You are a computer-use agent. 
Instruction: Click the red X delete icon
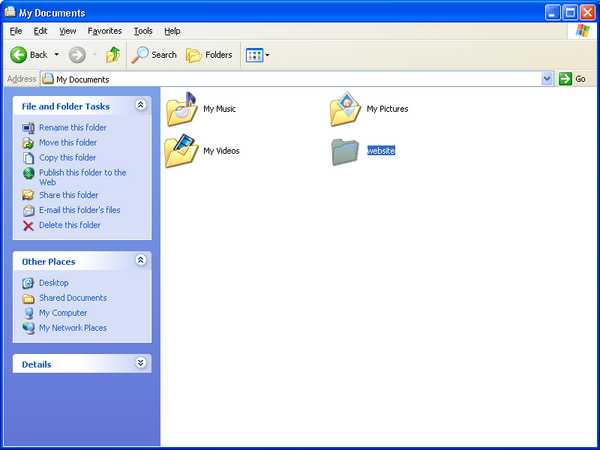point(28,226)
